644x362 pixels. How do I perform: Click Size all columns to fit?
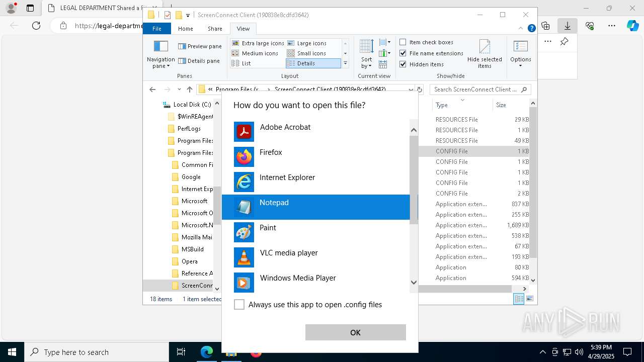pos(383,64)
